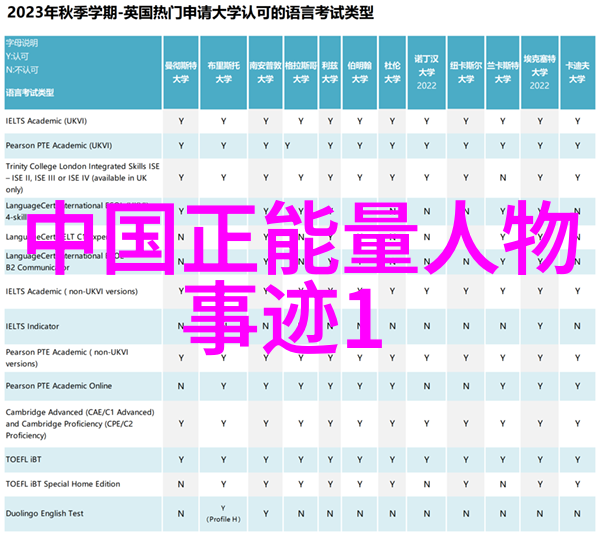Click the Y for IELTS non-UKVI under 诺丁汉大学
Viewport: 600px width, 536px height.
tap(426, 292)
